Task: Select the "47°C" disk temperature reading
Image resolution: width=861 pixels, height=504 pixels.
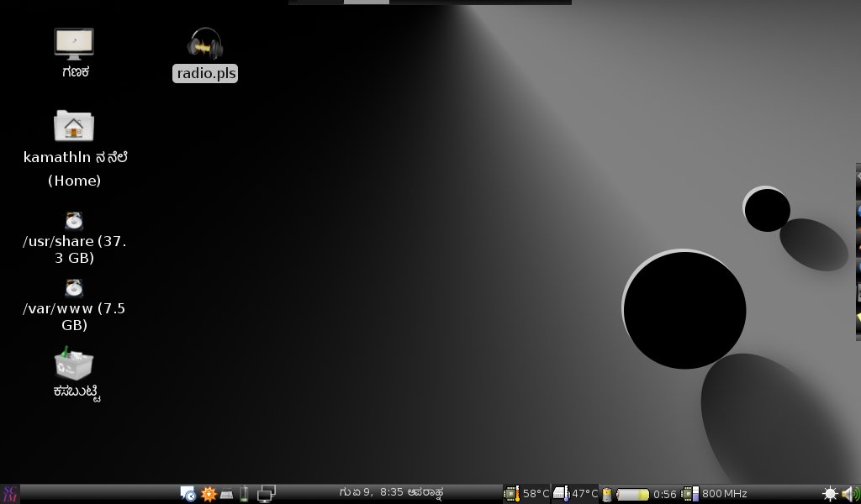Action: point(585,494)
